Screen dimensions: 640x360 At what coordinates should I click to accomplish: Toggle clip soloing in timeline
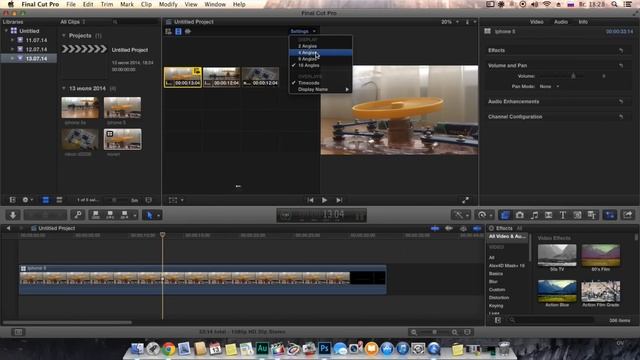[463, 228]
